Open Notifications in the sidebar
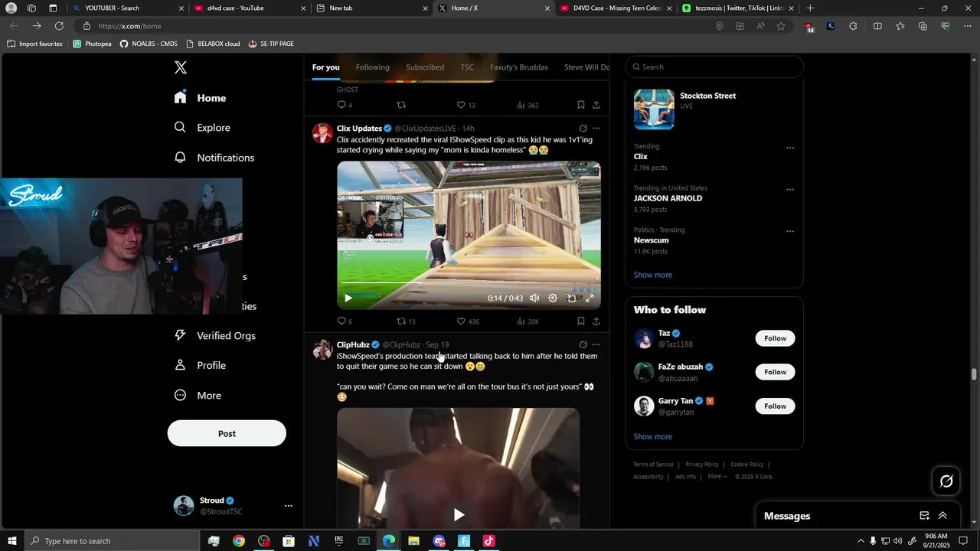Screen dimensions: 980x551 point(214,158)
